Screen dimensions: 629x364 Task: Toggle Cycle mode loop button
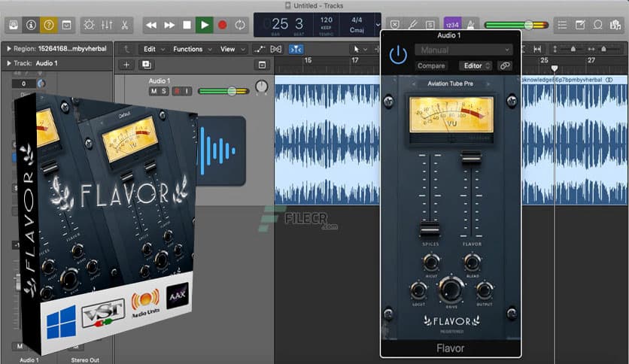coord(240,25)
